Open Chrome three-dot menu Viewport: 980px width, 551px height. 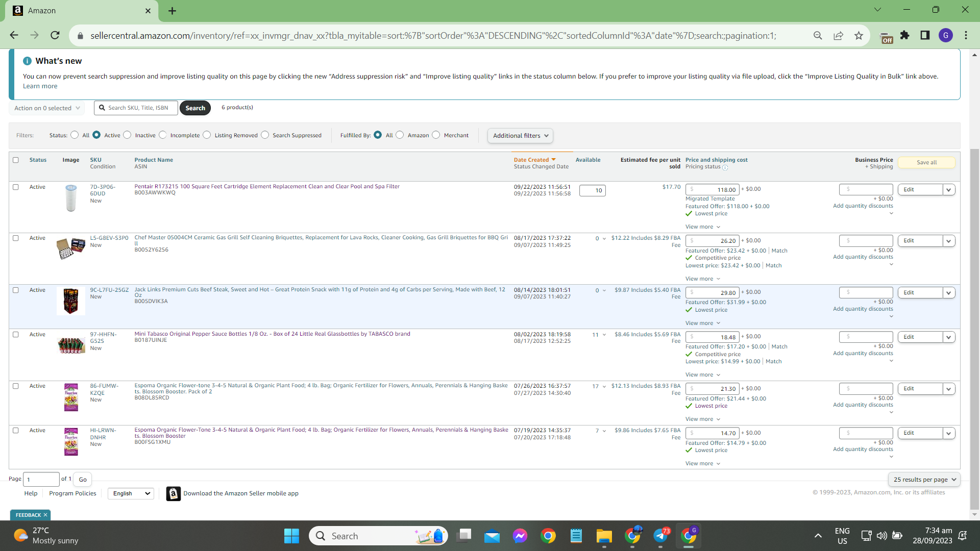(966, 35)
